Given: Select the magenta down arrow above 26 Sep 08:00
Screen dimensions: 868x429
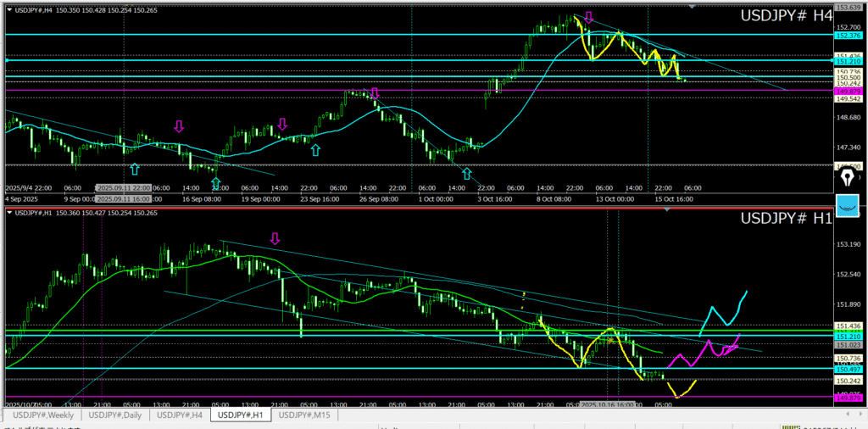Looking at the screenshot, I should [x=375, y=92].
